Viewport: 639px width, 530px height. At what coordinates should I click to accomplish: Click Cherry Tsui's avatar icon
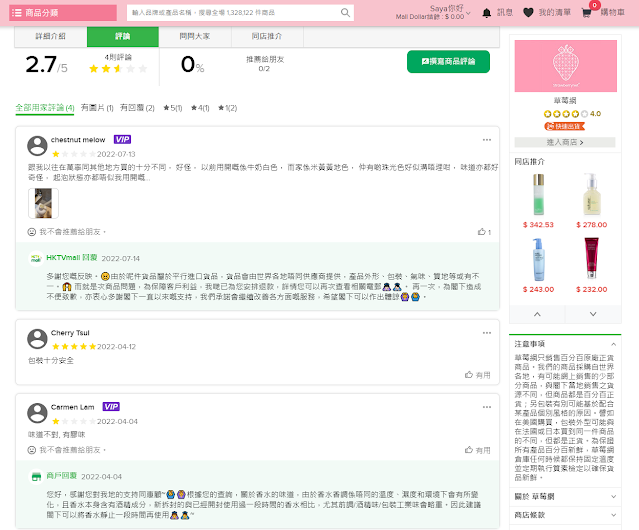pos(37,339)
